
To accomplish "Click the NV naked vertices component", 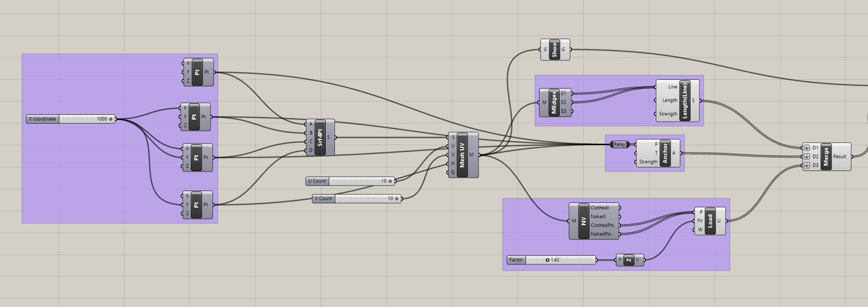I will 583,221.
